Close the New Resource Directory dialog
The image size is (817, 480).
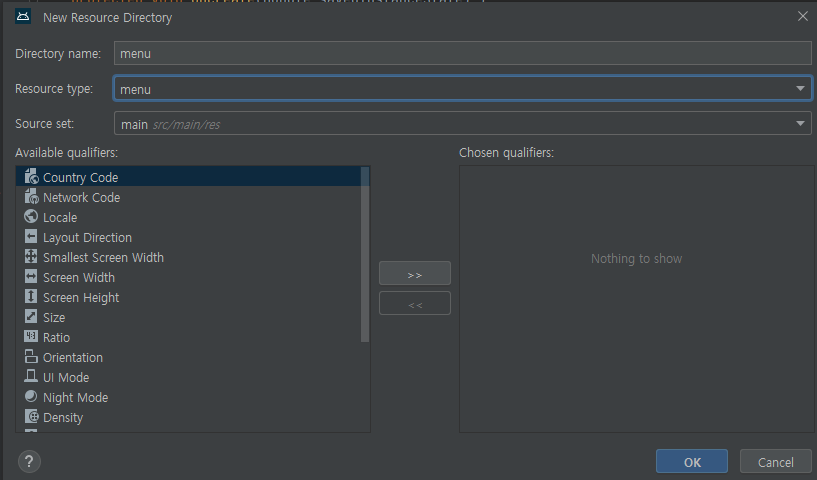[x=802, y=16]
